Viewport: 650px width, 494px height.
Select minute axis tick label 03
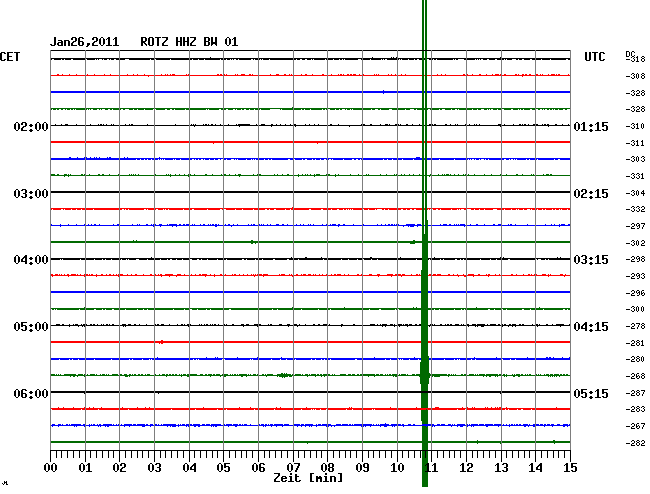(154, 468)
